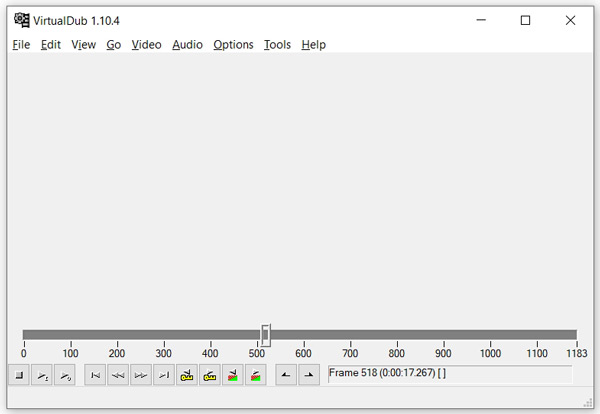Play the output video
The height and width of the screenshot is (414, 600).
pyautogui.click(x=65, y=375)
